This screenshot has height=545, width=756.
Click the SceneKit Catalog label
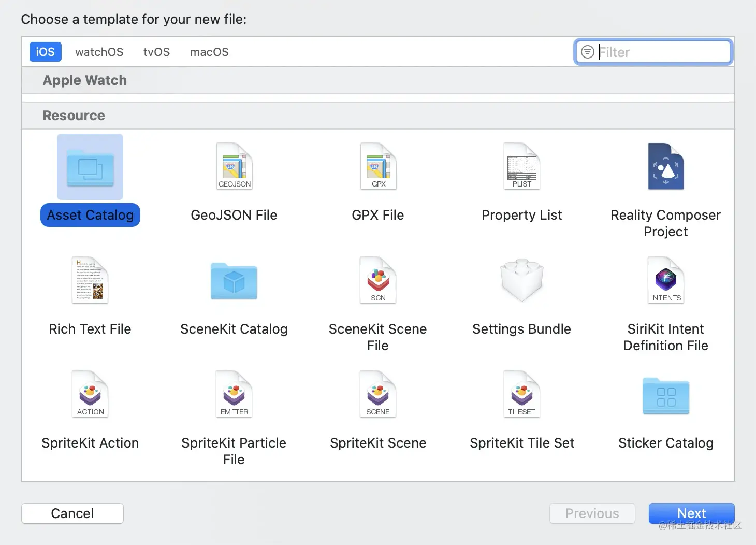pos(234,329)
